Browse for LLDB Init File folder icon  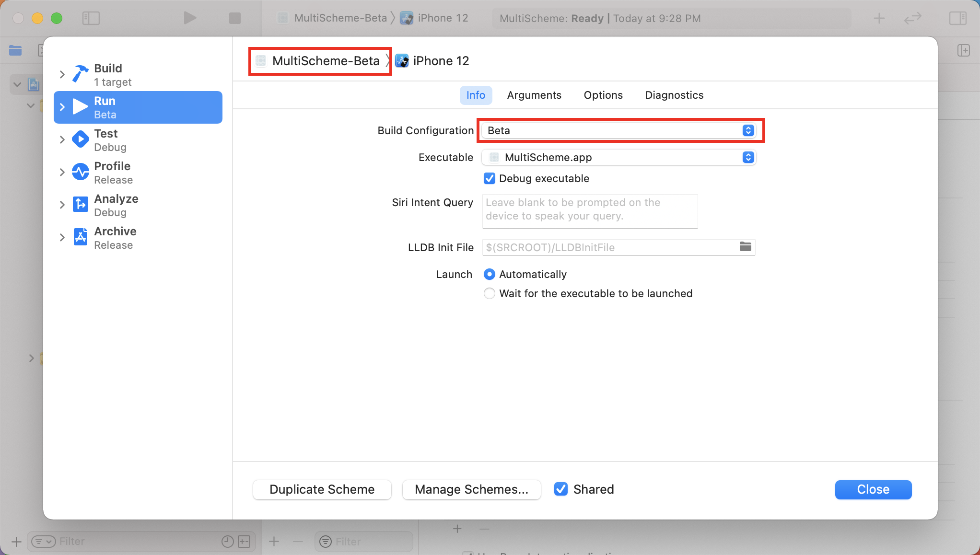pos(745,247)
